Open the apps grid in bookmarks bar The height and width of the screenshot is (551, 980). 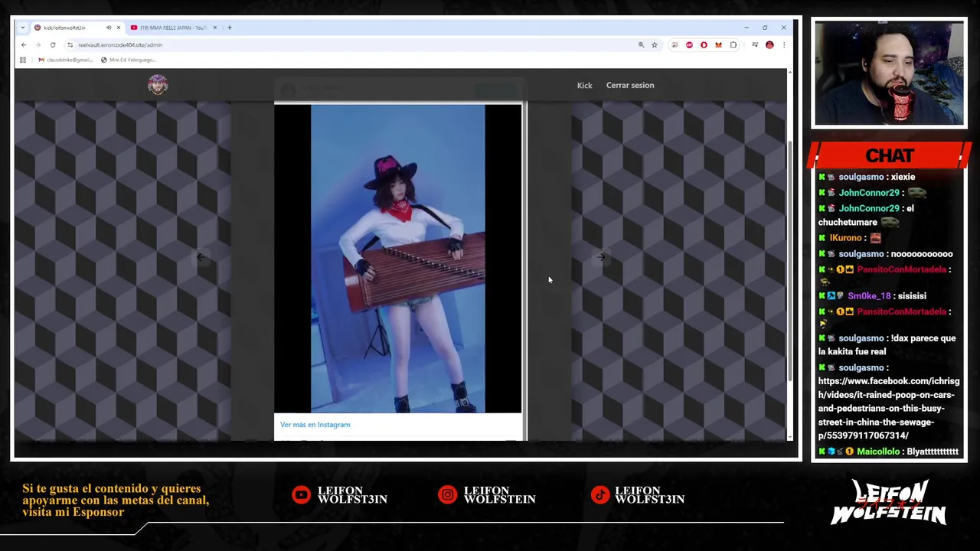(x=23, y=60)
